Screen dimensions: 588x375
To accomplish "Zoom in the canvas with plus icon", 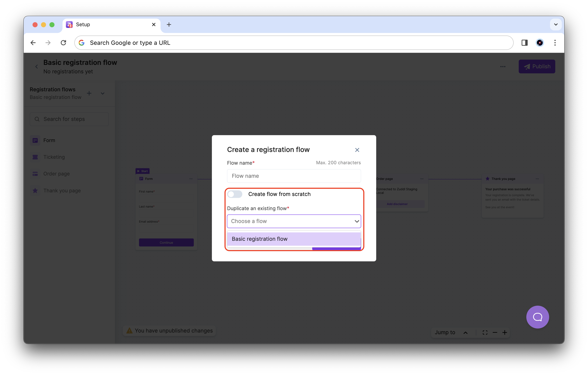I will click(x=505, y=333).
